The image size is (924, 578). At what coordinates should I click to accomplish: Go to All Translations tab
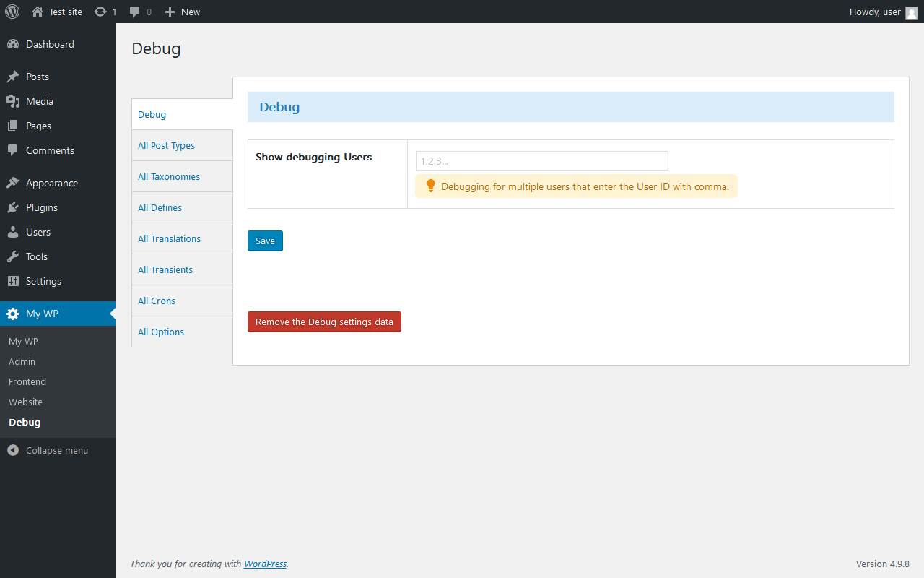coord(183,238)
